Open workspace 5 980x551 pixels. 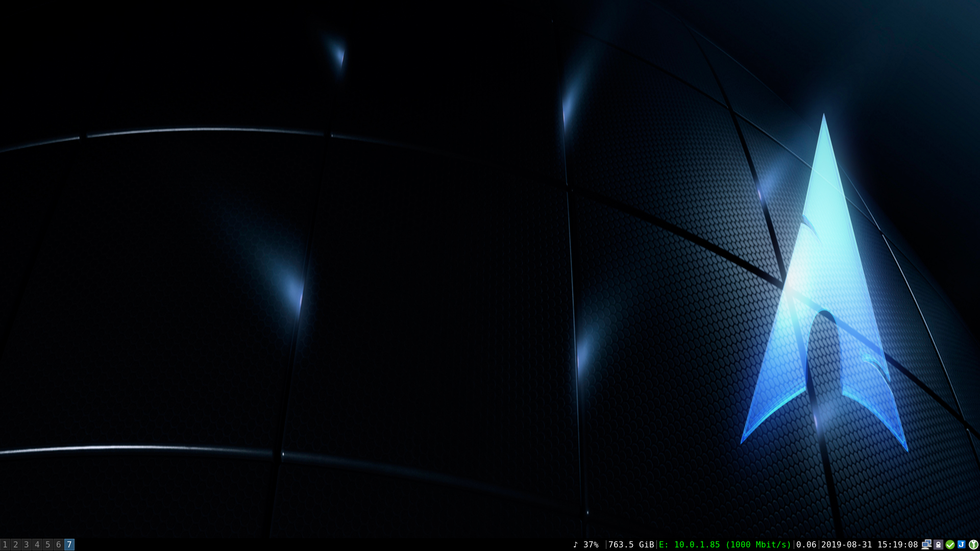click(x=48, y=544)
